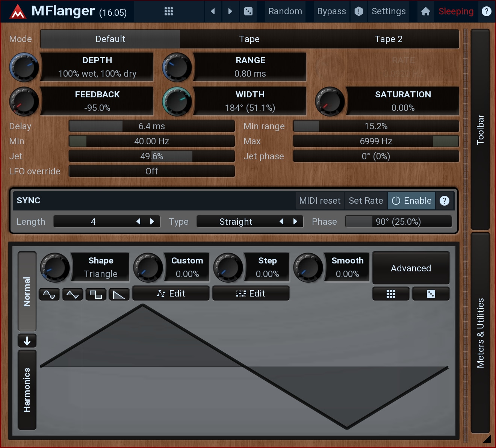Open the SYNC panel help icon
496x448 pixels.
(x=445, y=201)
